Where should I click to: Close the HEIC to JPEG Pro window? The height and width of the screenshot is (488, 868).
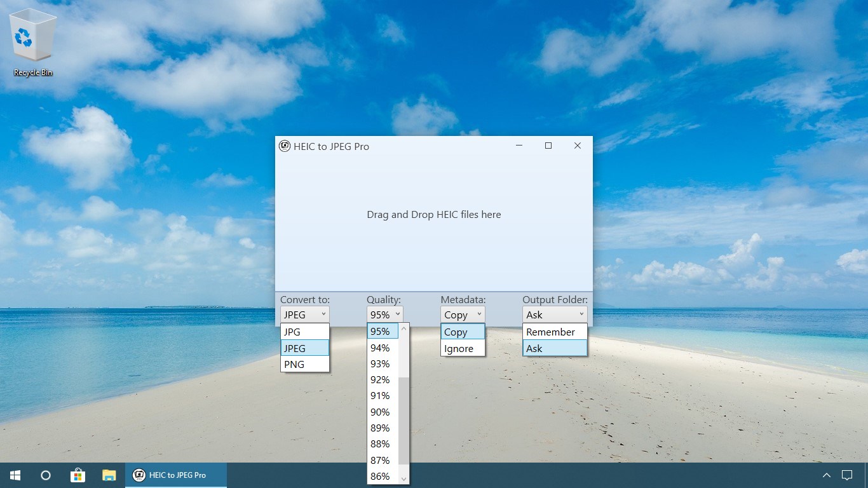tap(578, 146)
